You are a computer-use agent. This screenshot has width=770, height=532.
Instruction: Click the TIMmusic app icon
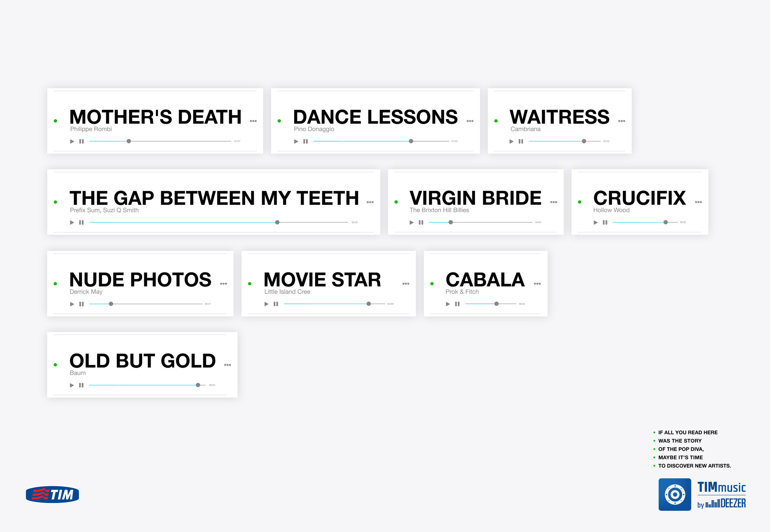click(x=675, y=494)
